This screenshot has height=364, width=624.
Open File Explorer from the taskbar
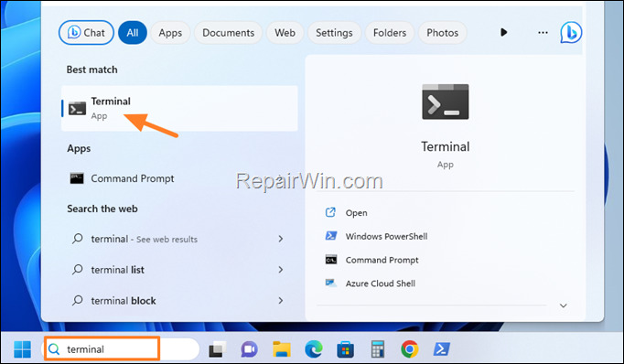282,349
